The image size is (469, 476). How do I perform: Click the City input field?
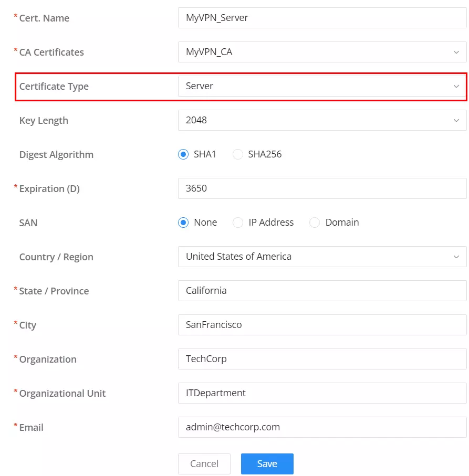click(x=322, y=325)
